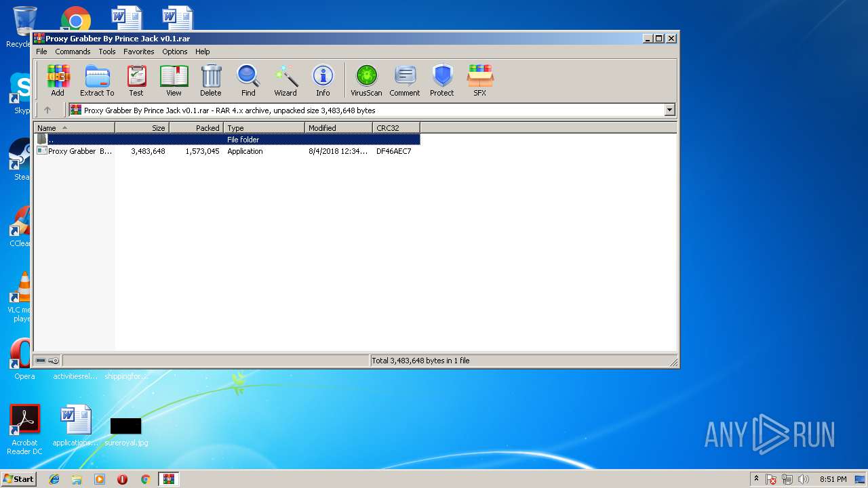868x488 pixels.
Task: Open the File menu
Action: (41, 52)
